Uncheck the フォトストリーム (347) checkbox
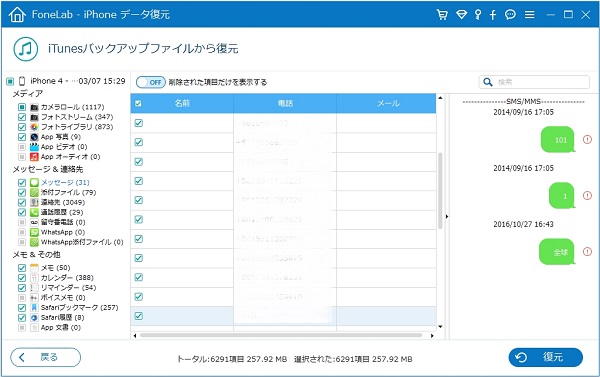The height and width of the screenshot is (377, 600). tap(22, 117)
